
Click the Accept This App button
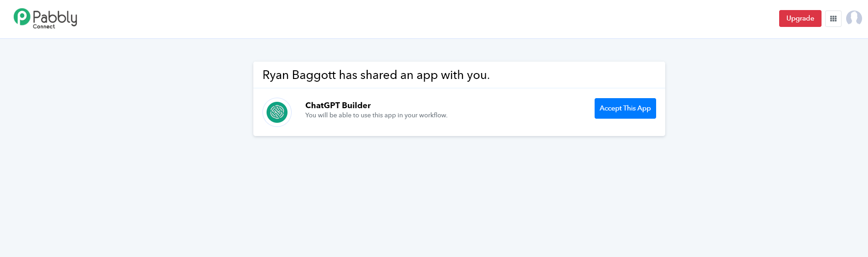click(x=625, y=108)
